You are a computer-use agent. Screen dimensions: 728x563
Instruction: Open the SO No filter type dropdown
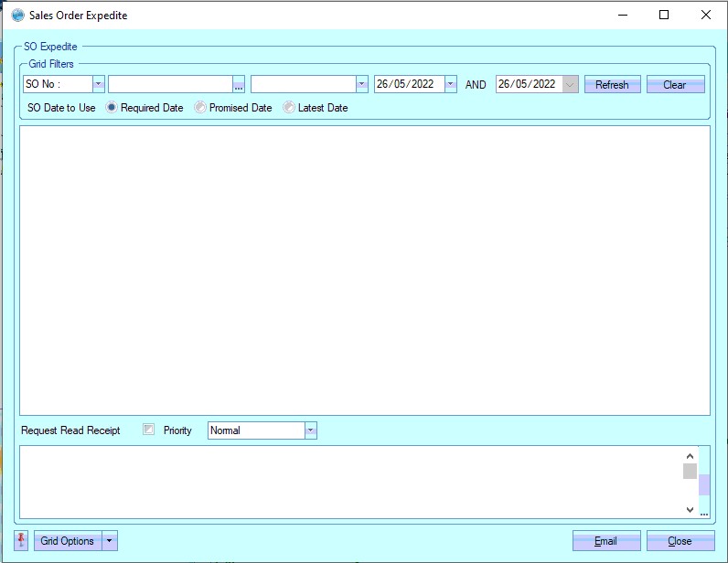coord(99,84)
